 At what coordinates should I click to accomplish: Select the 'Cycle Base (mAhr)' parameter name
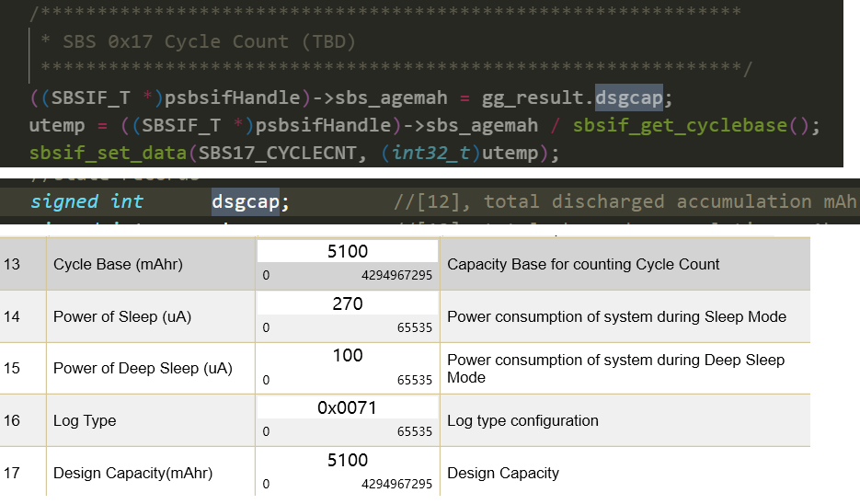click(x=118, y=264)
